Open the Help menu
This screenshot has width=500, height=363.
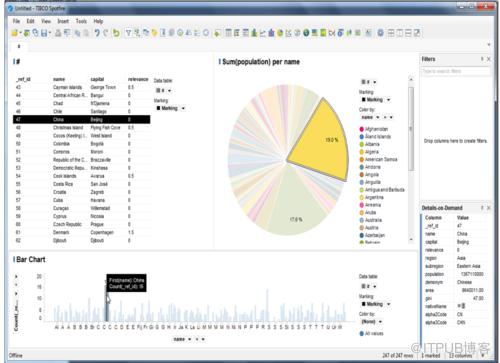98,21
